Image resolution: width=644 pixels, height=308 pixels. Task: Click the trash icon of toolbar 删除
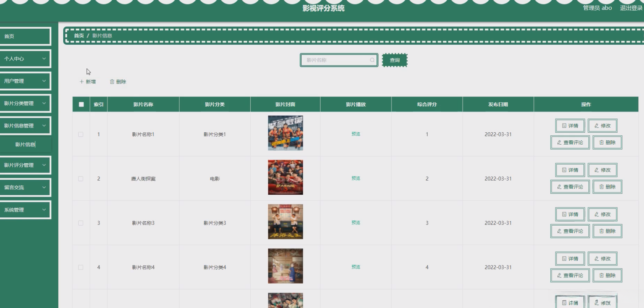point(112,82)
